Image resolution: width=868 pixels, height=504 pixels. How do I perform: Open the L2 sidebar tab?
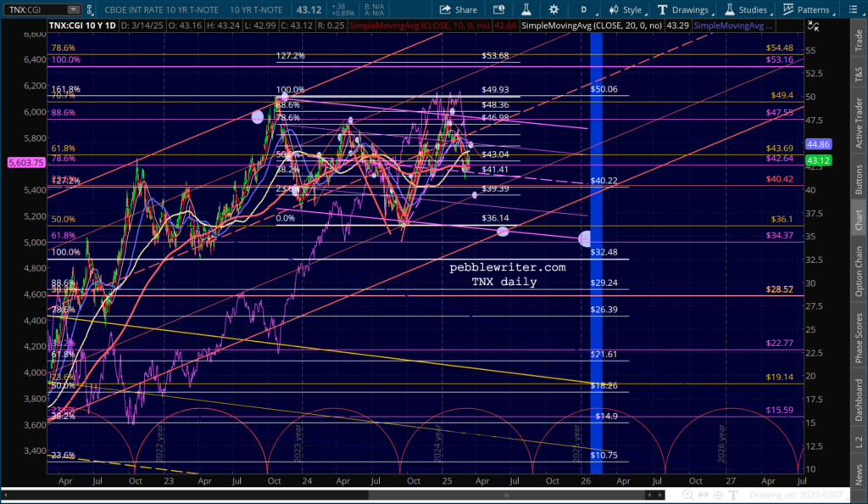tap(859, 441)
